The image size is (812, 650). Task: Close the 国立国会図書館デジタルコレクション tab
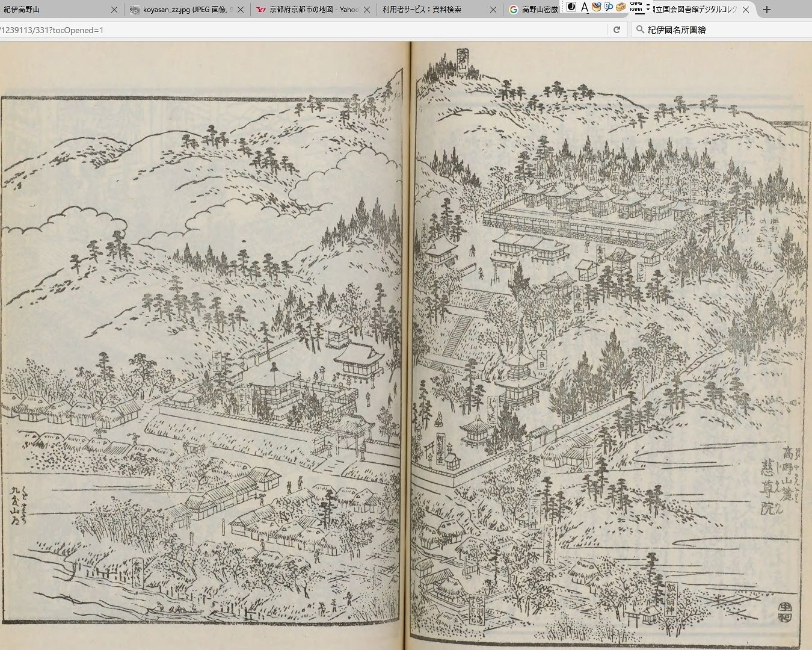746,10
